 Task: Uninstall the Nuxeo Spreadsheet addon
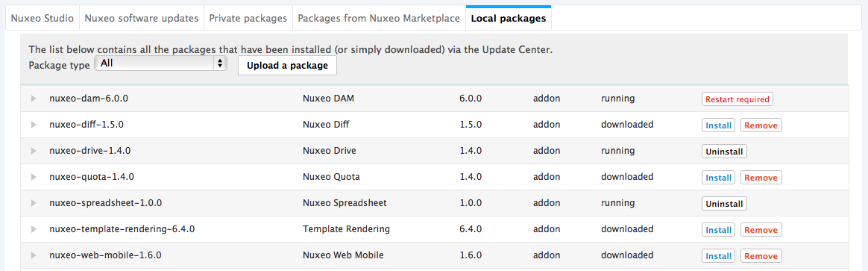[x=724, y=203]
